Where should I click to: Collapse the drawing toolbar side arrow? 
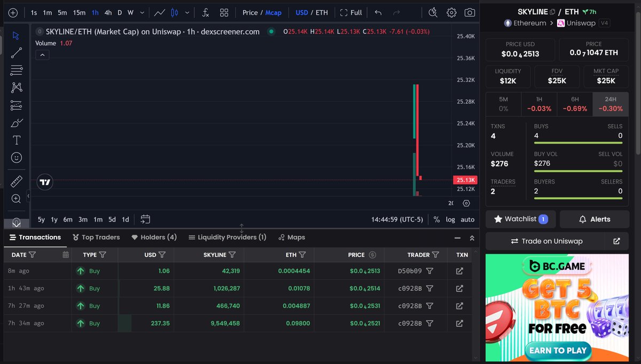click(29, 196)
